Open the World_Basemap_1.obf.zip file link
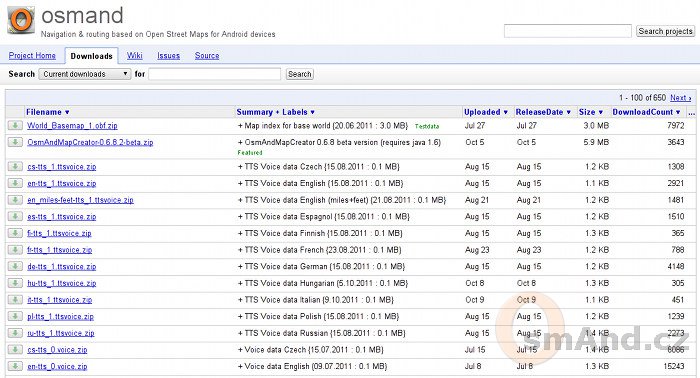Viewport: 700px width, 378px height. point(72,126)
